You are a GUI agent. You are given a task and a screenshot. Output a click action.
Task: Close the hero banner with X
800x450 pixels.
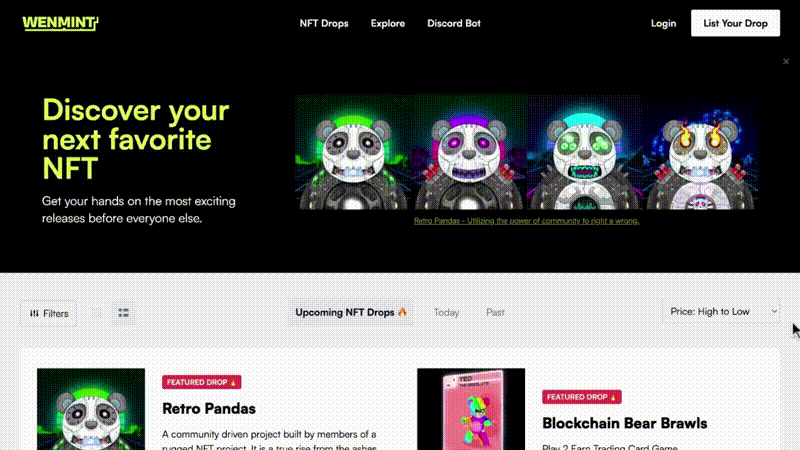(x=786, y=61)
